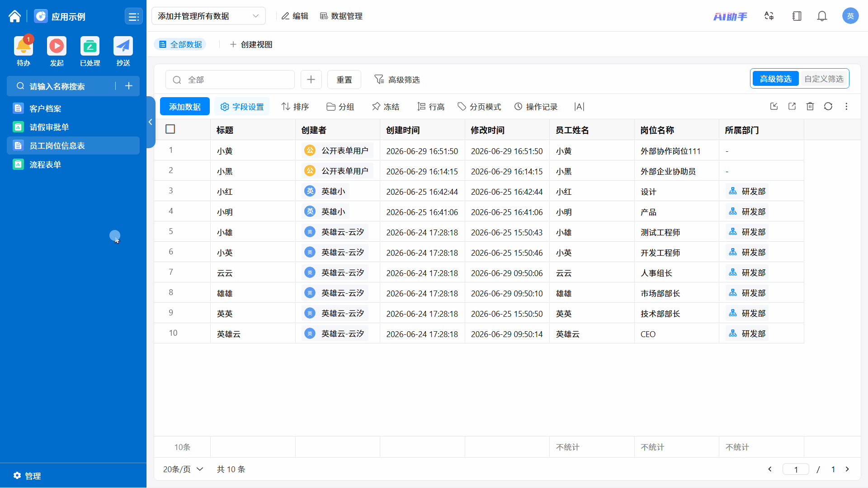Click the page number input box
The width and height of the screenshot is (868, 488).
pyautogui.click(x=796, y=469)
